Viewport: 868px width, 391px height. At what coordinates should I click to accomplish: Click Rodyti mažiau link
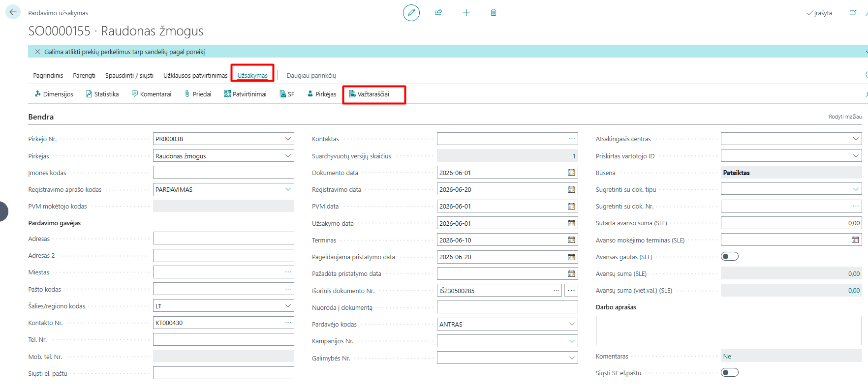coord(845,117)
